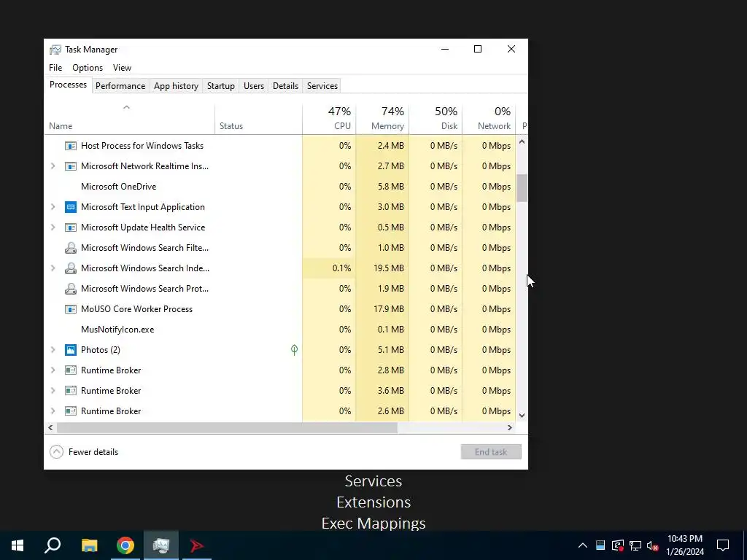Switch to the App history tab
Image resolution: width=747 pixels, height=560 pixels.
(176, 86)
